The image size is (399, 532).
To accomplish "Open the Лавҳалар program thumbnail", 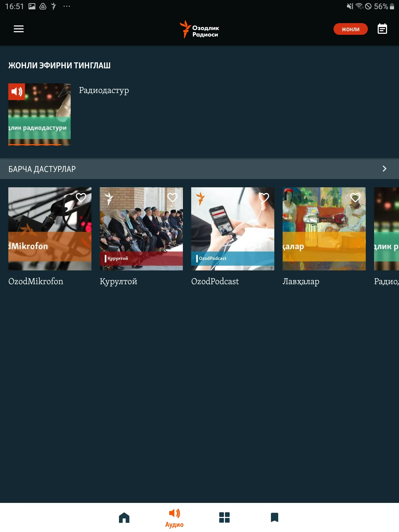I will tap(324, 229).
